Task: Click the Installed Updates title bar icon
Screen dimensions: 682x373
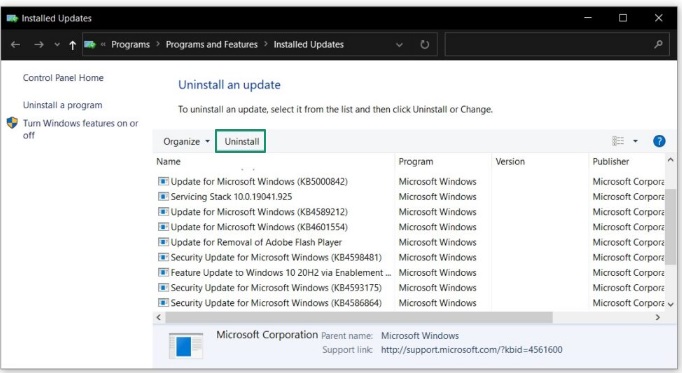Action: pyautogui.click(x=12, y=18)
